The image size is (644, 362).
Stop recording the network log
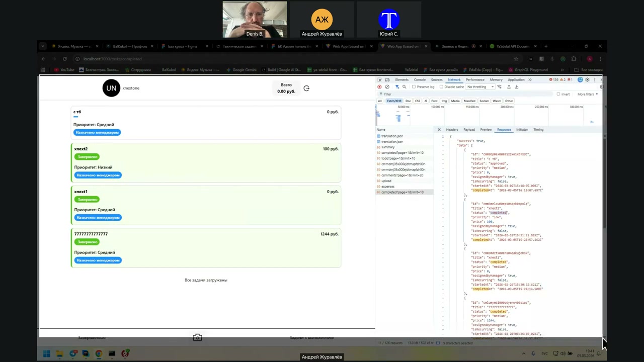(x=379, y=87)
